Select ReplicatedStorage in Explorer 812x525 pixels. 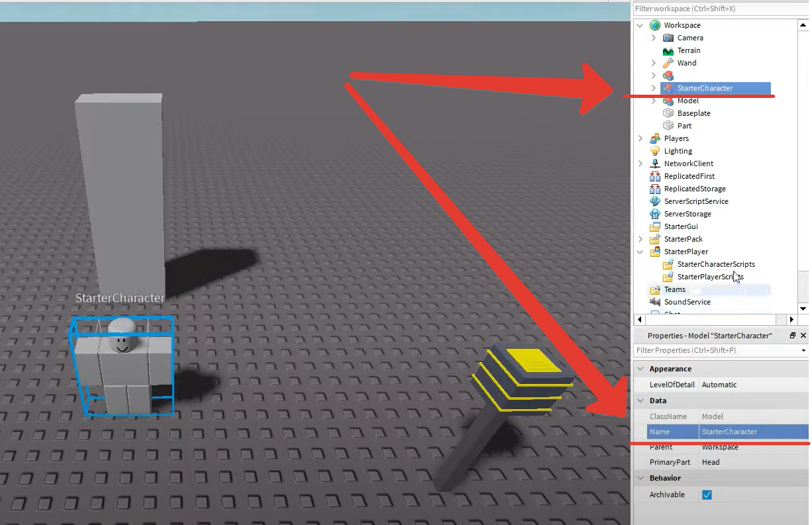click(x=695, y=189)
